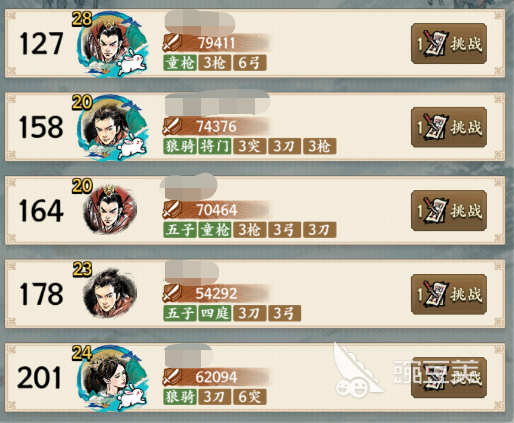This screenshot has width=514, height=423.
Task: Open rank 127 player's avatar portrait
Action: pyautogui.click(x=112, y=44)
